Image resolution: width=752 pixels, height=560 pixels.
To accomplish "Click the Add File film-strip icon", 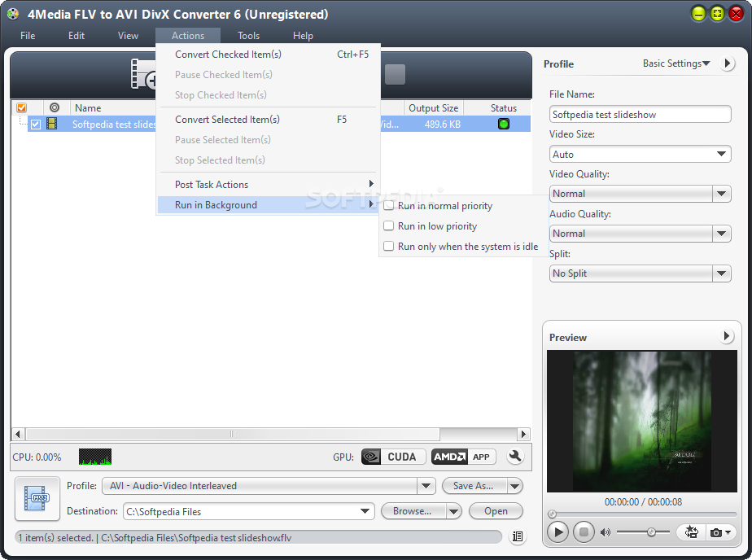I will point(143,74).
